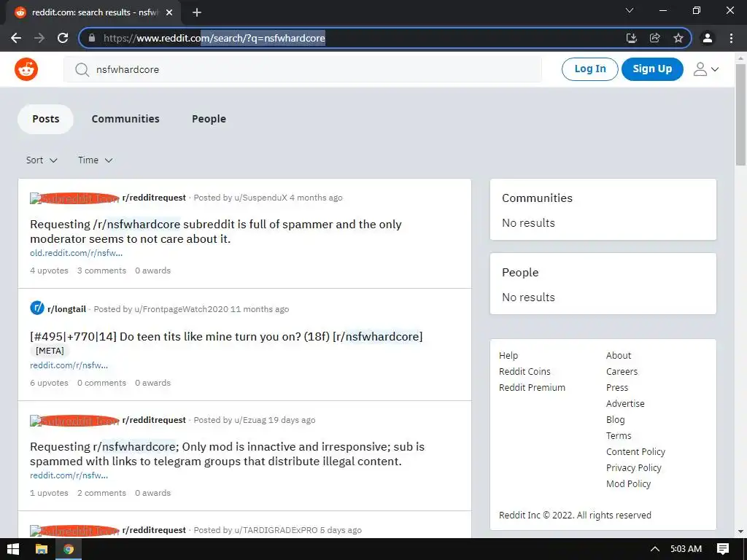Click the r/longtail community icon
747x560 pixels.
click(37, 308)
